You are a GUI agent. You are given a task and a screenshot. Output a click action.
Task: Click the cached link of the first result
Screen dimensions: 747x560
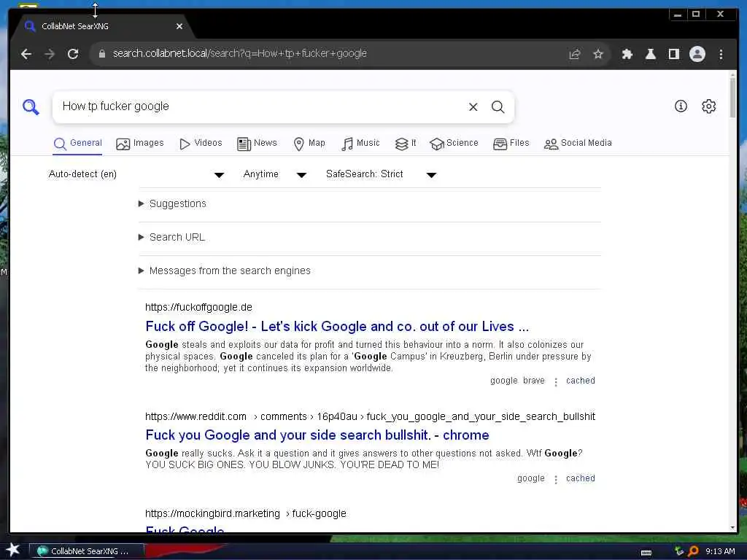pyautogui.click(x=580, y=381)
